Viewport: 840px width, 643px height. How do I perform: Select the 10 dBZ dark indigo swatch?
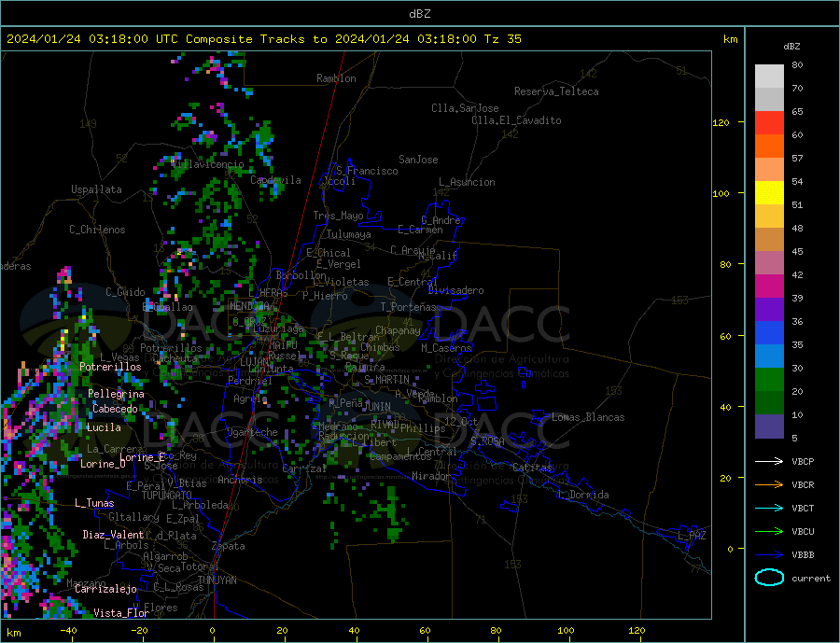click(769, 426)
